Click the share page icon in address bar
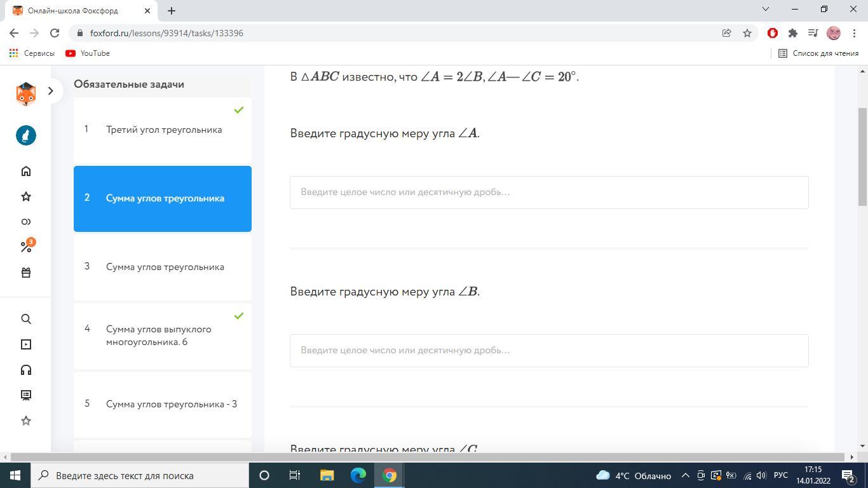 tap(726, 33)
